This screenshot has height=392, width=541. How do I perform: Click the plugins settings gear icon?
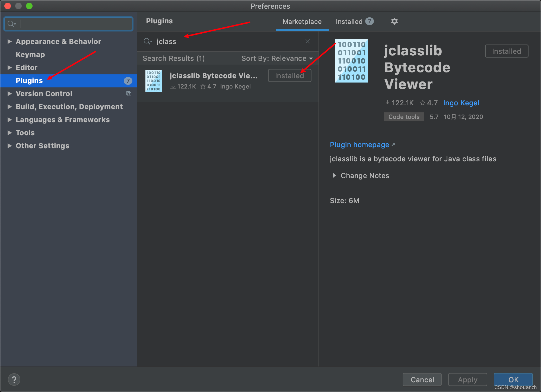tap(394, 21)
